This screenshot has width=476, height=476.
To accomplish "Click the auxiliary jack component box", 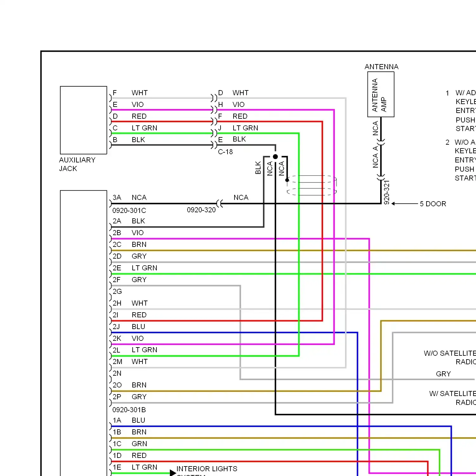I will (83, 120).
